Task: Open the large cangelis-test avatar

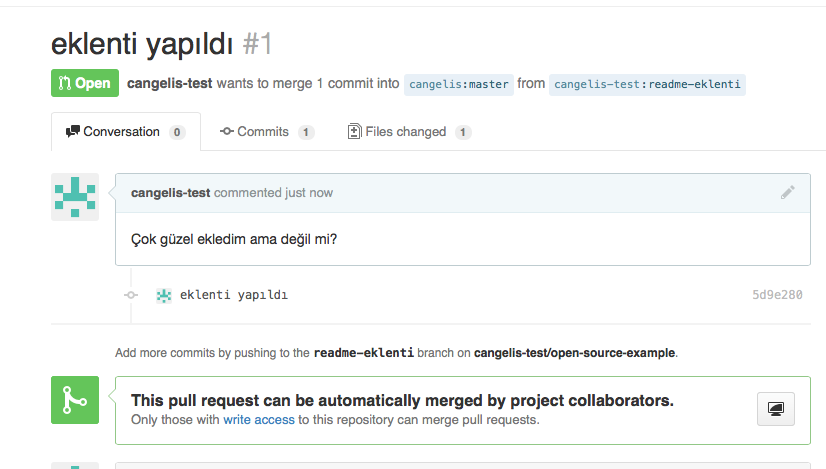Action: (x=75, y=196)
